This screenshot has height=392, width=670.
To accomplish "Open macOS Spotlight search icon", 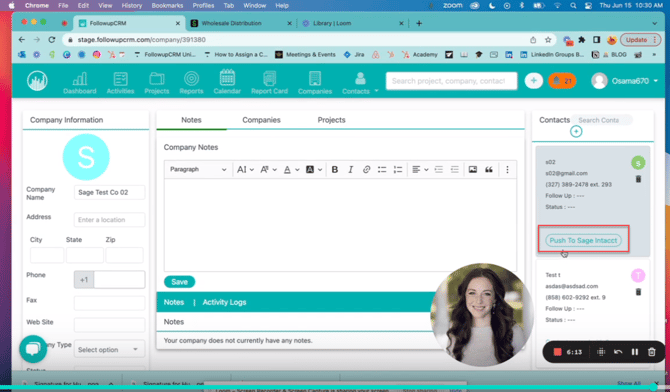I will pos(573,6).
